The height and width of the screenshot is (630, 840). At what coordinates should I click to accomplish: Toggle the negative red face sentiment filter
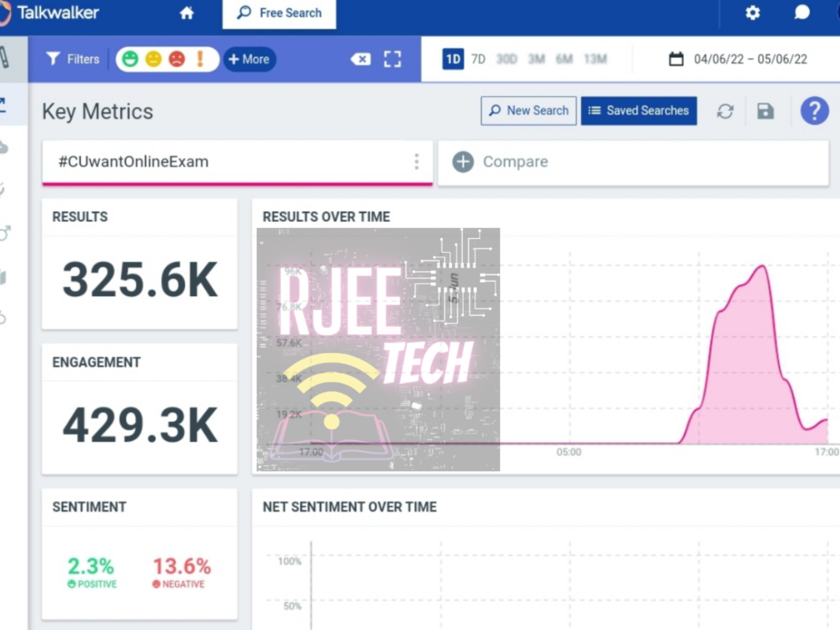coord(177,59)
